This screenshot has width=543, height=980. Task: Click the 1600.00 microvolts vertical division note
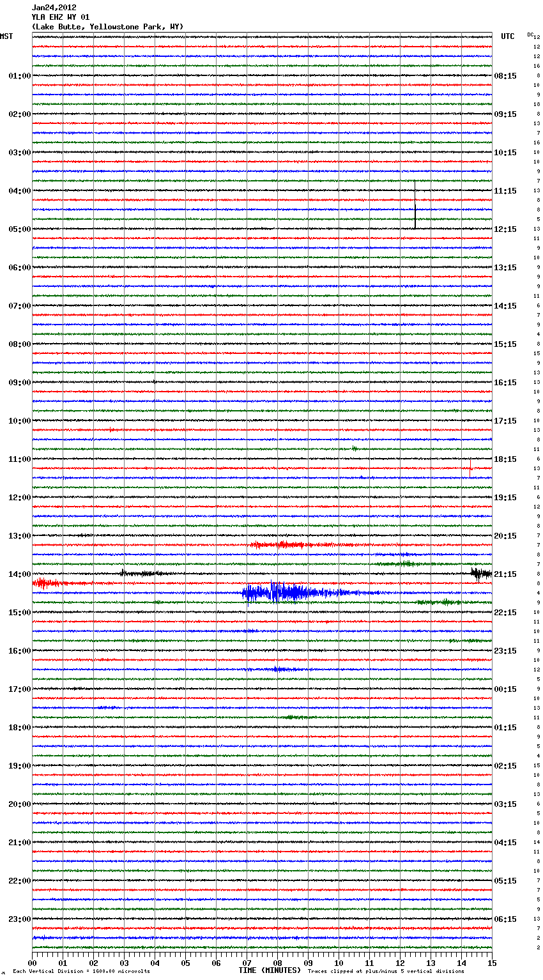click(81, 971)
